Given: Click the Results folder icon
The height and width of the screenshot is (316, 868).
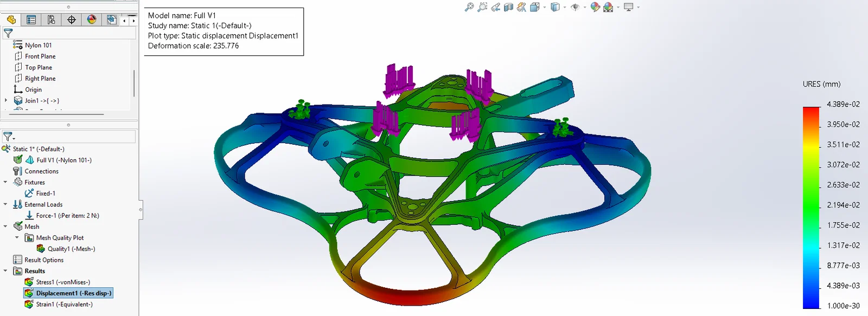Looking at the screenshot, I should coord(18,271).
